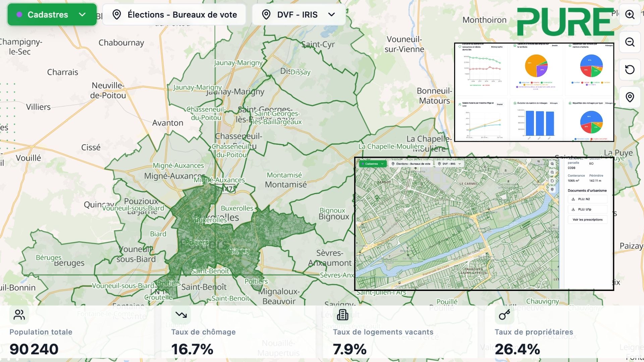Click the Buxerolles commune label on map

[x=237, y=208]
